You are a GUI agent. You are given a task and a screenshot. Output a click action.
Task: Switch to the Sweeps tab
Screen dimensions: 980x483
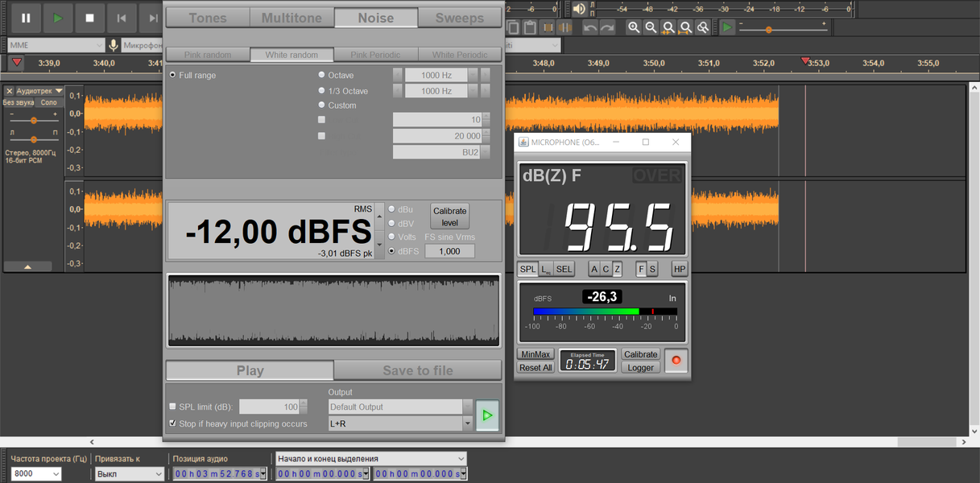(460, 18)
